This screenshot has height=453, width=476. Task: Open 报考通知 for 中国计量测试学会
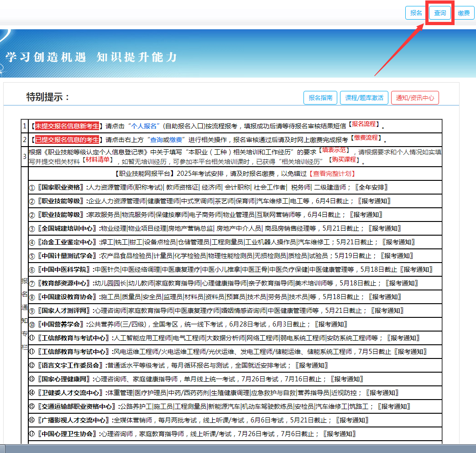point(397,256)
